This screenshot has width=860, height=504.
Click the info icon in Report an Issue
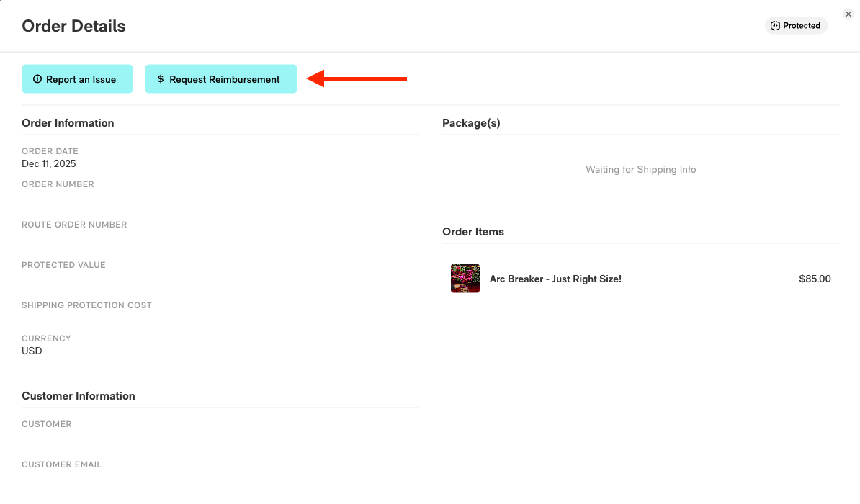pyautogui.click(x=37, y=79)
